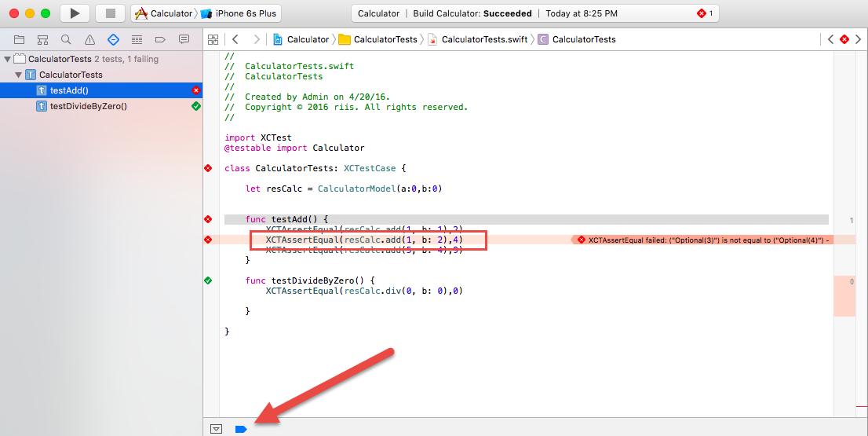
Task: Open the related items grid menu icon
Action: coord(213,39)
